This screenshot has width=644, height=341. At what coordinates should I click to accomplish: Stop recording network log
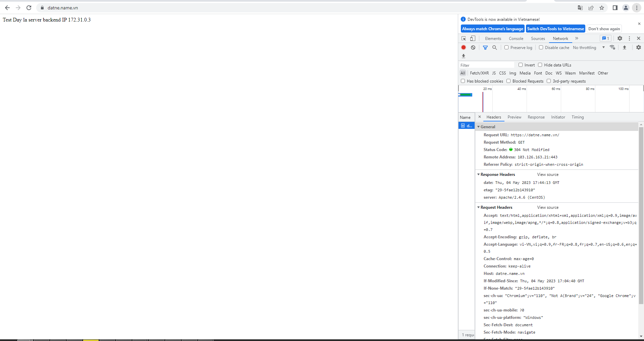point(464,48)
